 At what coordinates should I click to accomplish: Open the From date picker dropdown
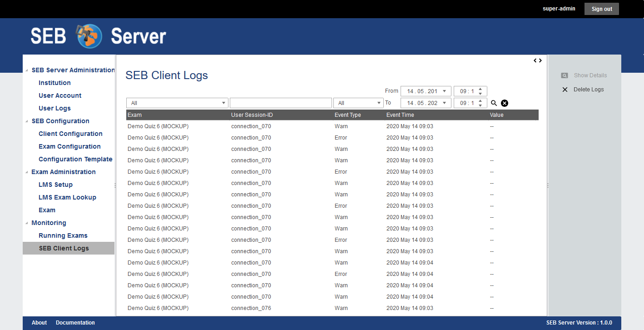pos(444,91)
